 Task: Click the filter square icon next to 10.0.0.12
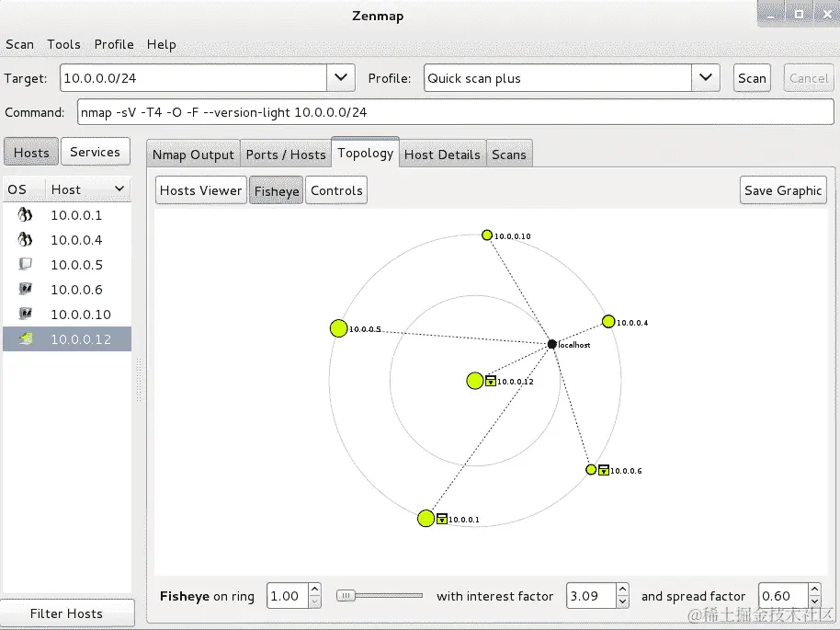tap(490, 381)
